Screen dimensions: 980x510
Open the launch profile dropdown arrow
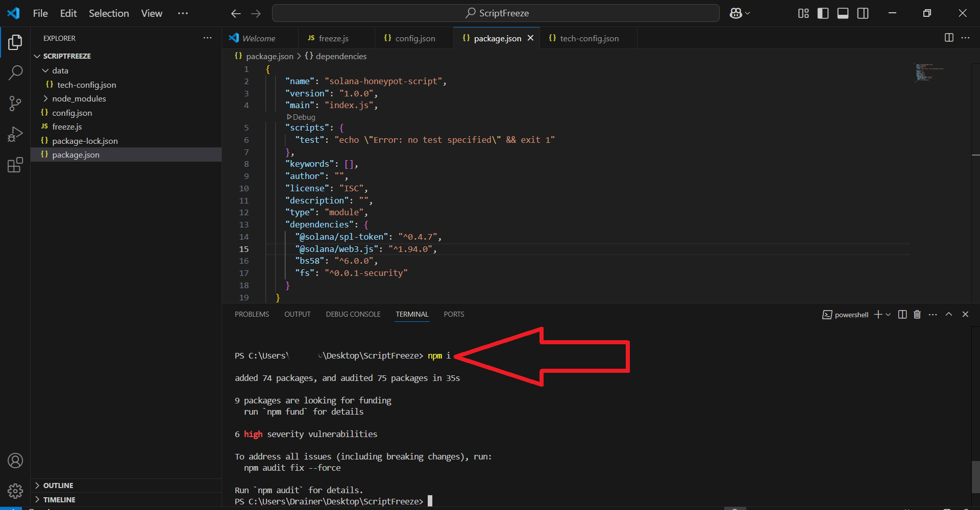pos(888,315)
